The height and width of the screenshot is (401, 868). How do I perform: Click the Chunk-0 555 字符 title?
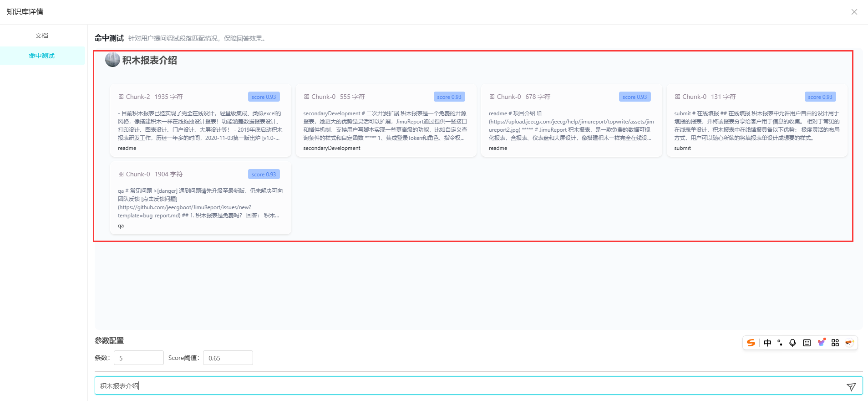coord(338,97)
